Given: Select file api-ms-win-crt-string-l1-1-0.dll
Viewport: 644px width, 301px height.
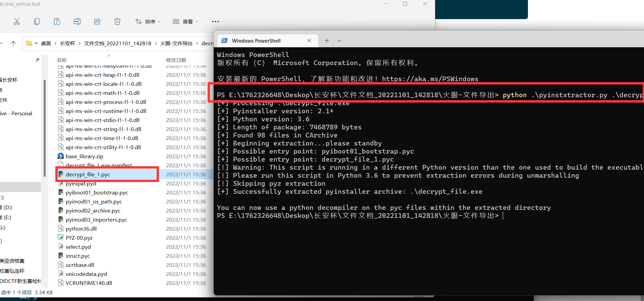Looking at the screenshot, I should tap(103, 129).
